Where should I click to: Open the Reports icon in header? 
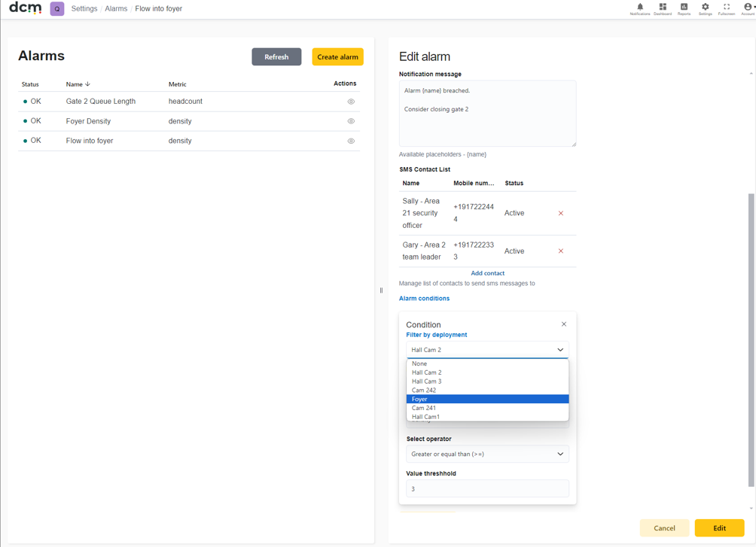[x=684, y=8]
